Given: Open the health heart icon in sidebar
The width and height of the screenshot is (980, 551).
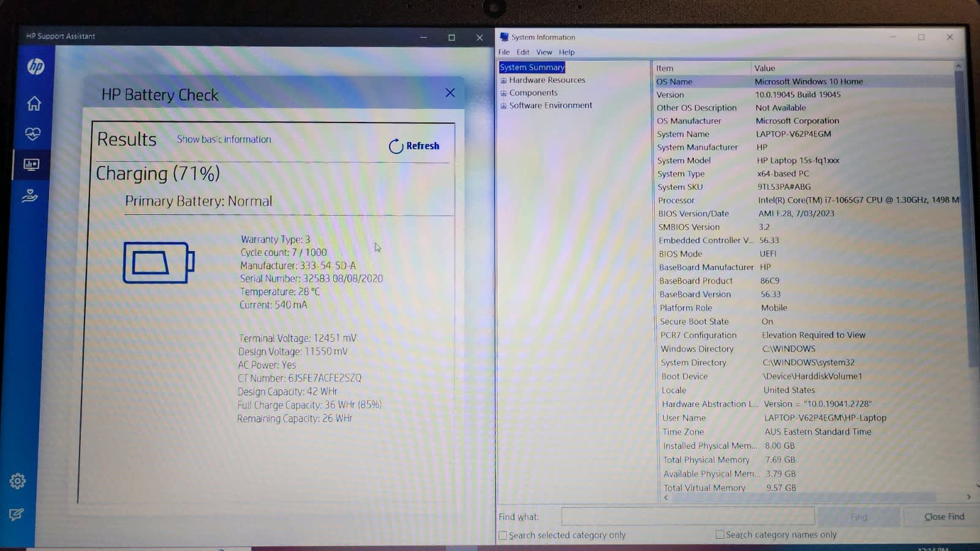Looking at the screenshot, I should point(32,133).
